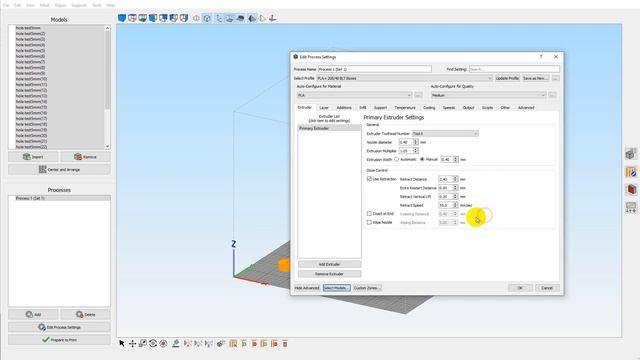
Task: Click the anchor-shaped icon ending the top toolbar
Action: pos(273,18)
